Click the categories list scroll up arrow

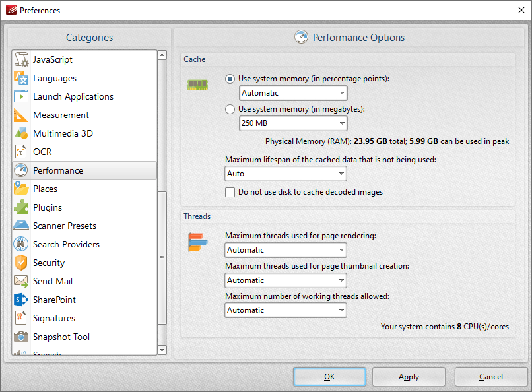162,55
